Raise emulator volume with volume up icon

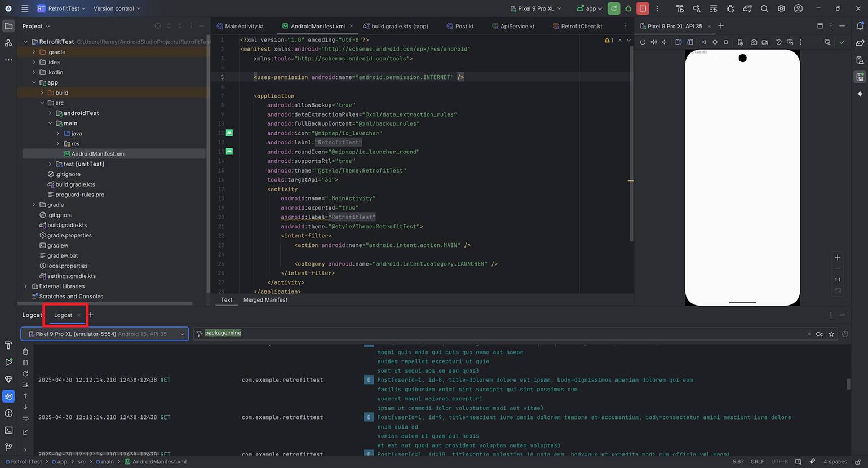[x=654, y=42]
